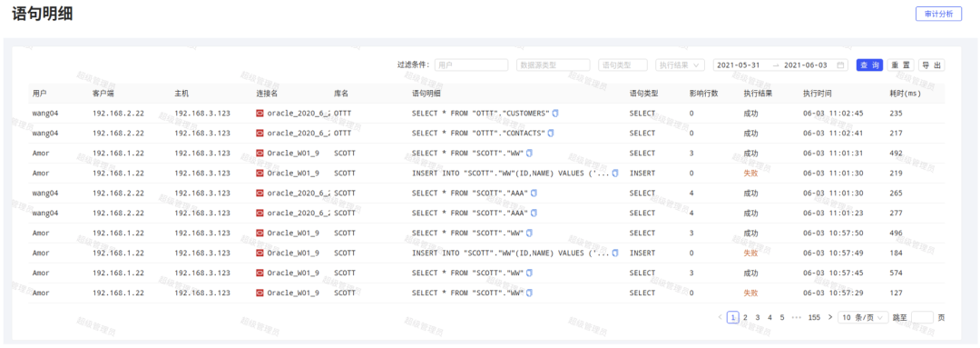This screenshot has width=980, height=348.
Task: Copy the "OTTT"."CONTACTS" SQL statement icon
Action: pyautogui.click(x=551, y=134)
